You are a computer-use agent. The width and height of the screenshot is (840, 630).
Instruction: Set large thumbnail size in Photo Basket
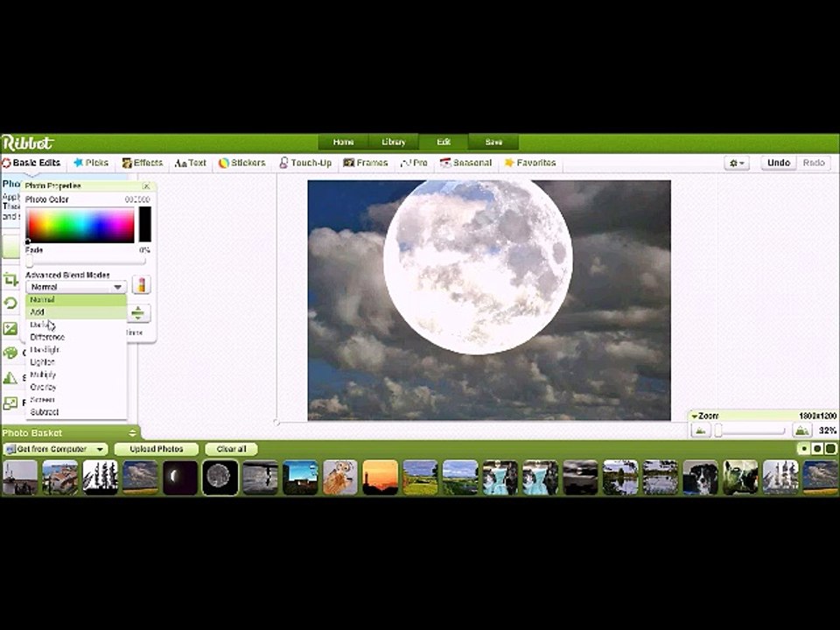tap(829, 449)
